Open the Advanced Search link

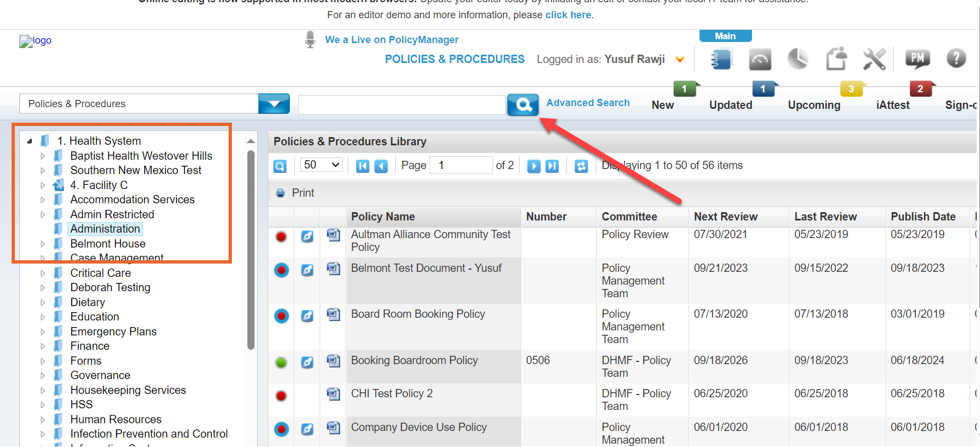(587, 103)
